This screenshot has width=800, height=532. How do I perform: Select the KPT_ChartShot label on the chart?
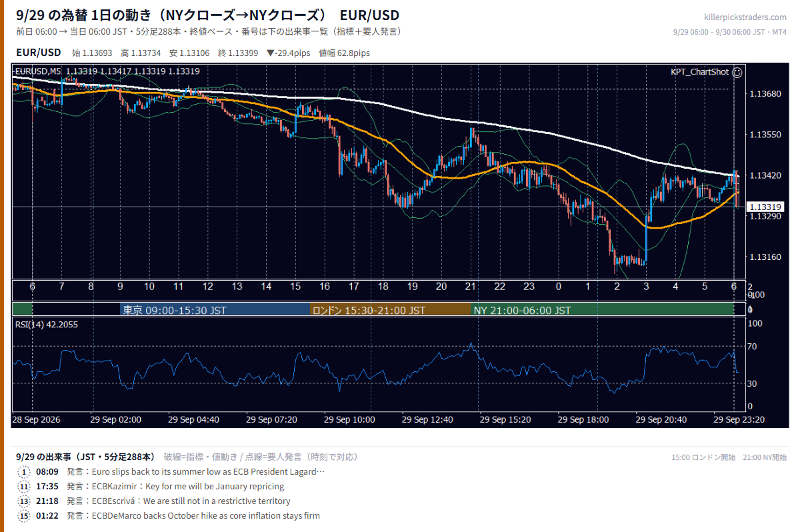point(699,71)
